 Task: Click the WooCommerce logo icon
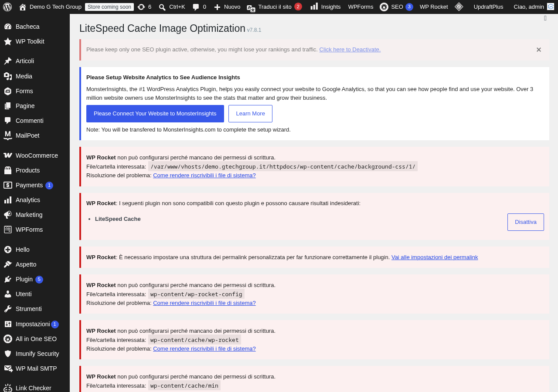click(x=8, y=155)
